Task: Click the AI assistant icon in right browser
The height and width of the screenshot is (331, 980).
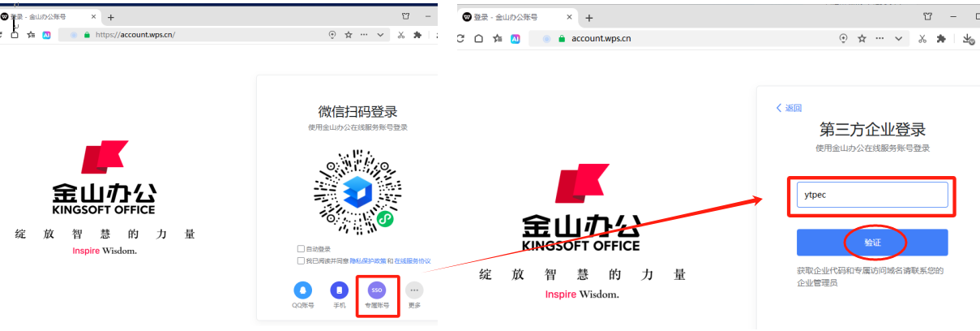Action: click(x=515, y=38)
